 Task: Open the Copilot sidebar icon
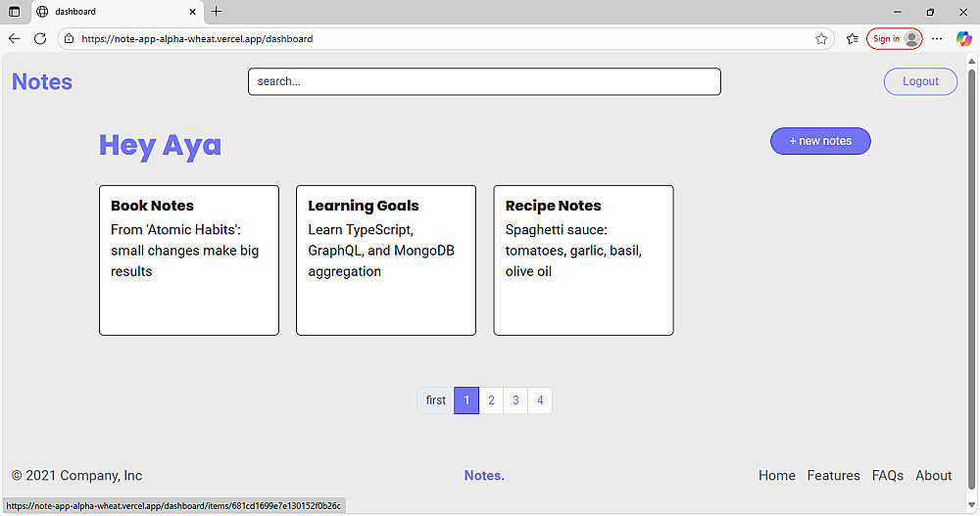[x=964, y=39]
